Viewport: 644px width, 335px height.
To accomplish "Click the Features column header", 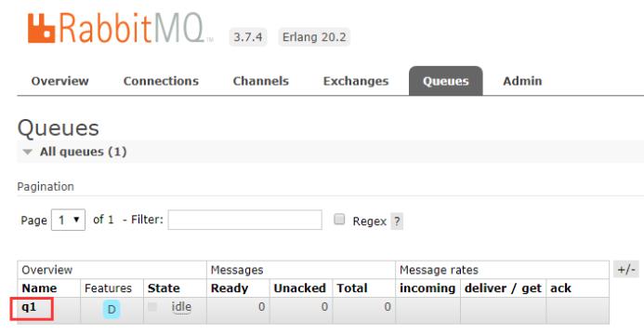I will 108,288.
